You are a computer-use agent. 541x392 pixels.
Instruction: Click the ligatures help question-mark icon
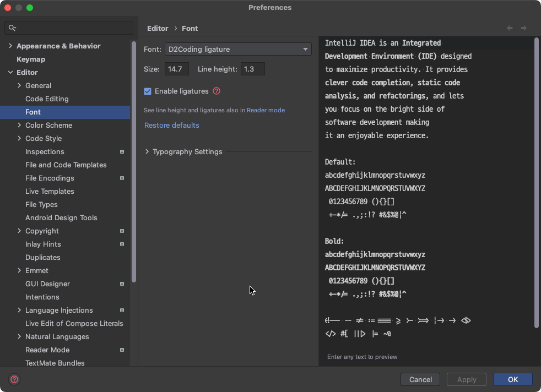coord(217,91)
